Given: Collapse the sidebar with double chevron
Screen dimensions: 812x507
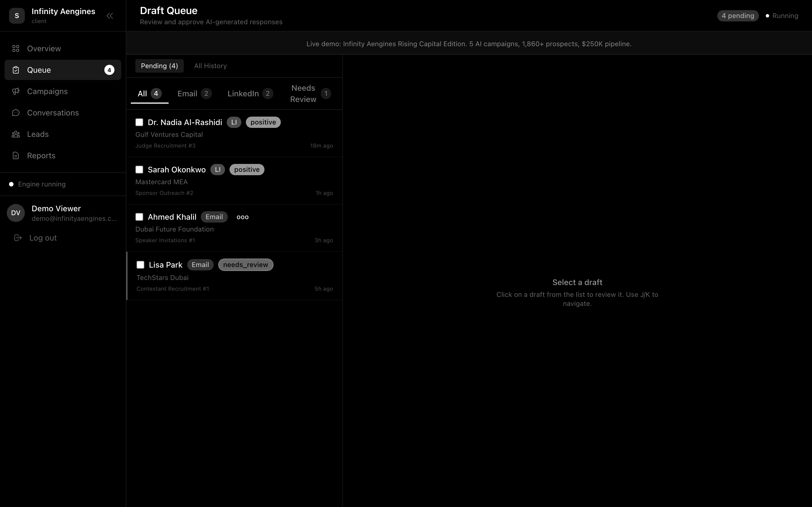Looking at the screenshot, I should [x=110, y=16].
